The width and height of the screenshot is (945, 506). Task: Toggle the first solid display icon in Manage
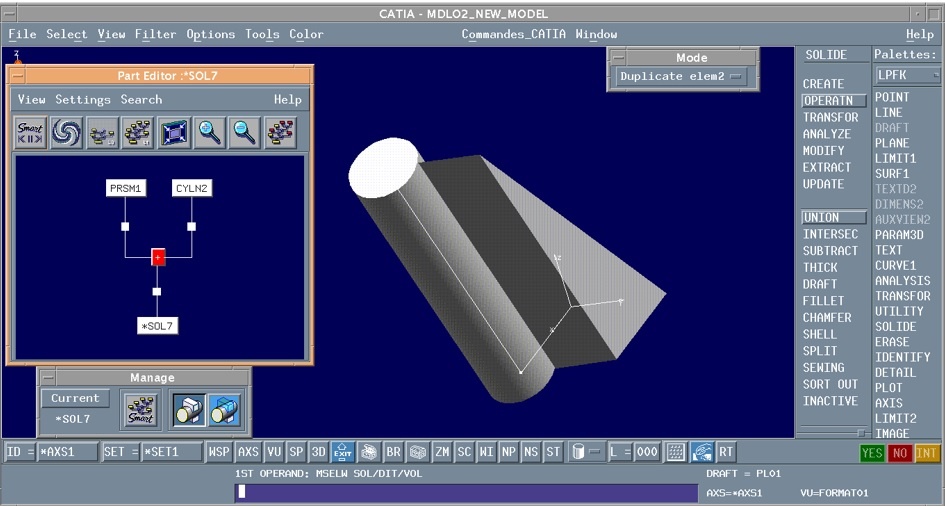[x=189, y=410]
